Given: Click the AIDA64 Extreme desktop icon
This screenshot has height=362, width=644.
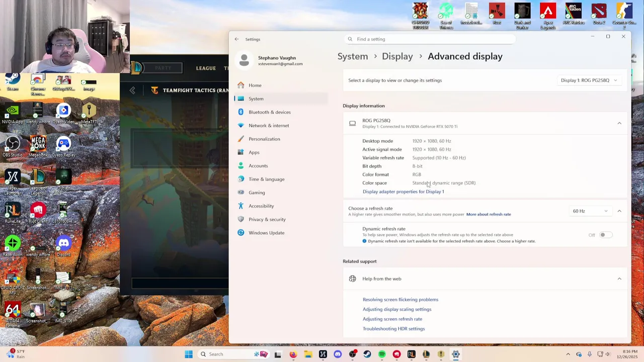Looking at the screenshot, I should coord(13,315).
